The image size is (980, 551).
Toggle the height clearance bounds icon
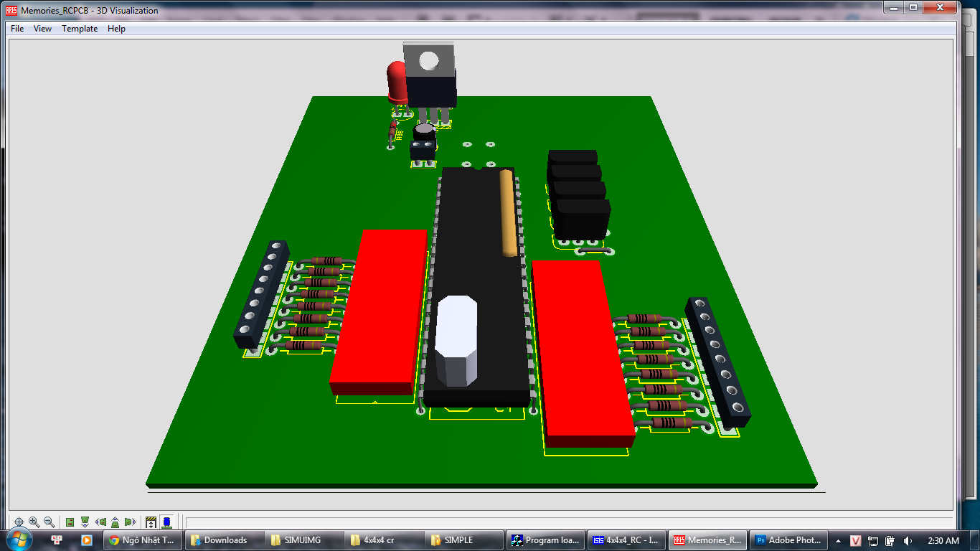point(151,522)
